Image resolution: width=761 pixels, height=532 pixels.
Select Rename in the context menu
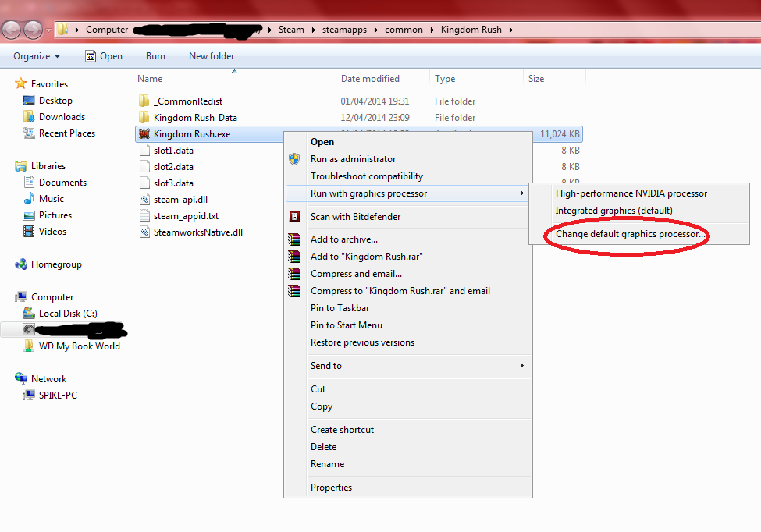(x=407, y=464)
